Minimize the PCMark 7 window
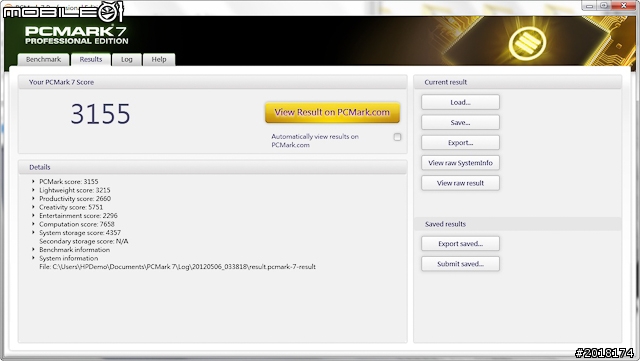The width and height of the screenshot is (640, 361). [589, 6]
